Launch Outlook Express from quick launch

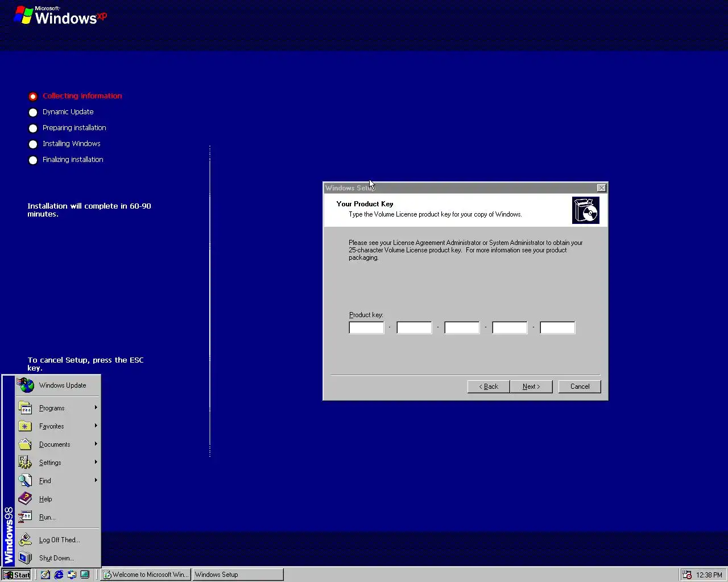coord(72,575)
